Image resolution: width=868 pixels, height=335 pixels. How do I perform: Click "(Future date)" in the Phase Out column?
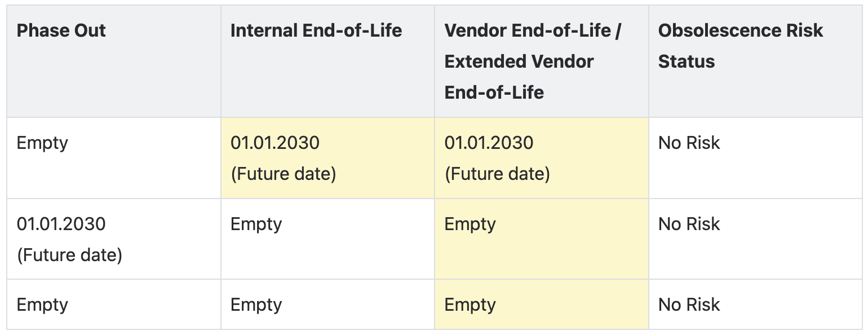tap(69, 255)
